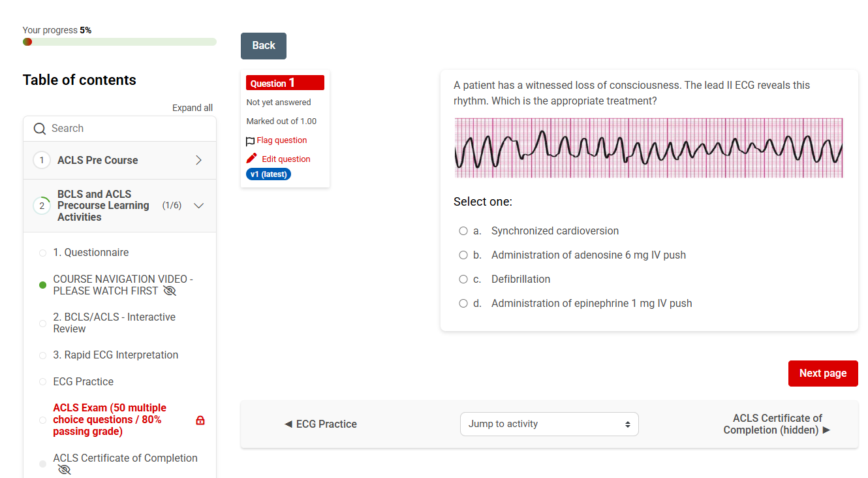
Task: Open 3. Rapid ECG Interpretation in contents
Action: click(116, 355)
